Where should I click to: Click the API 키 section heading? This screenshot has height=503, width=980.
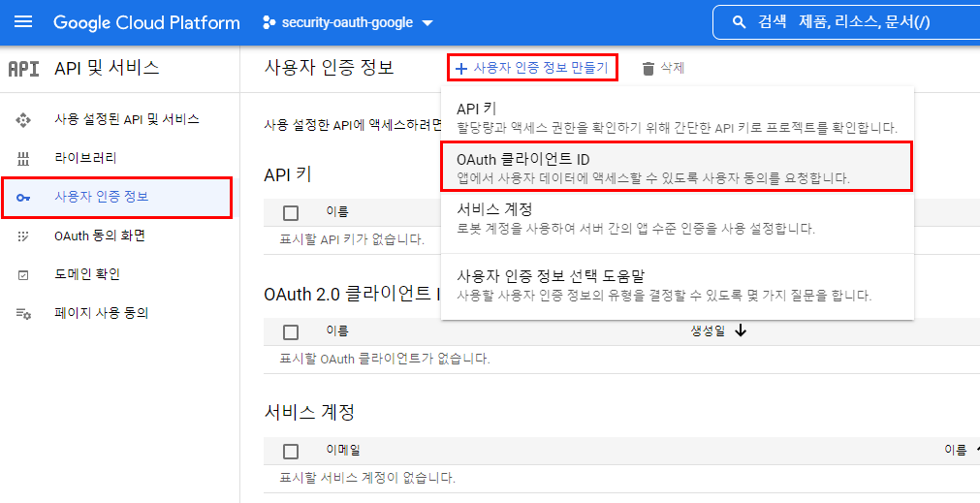[x=288, y=175]
